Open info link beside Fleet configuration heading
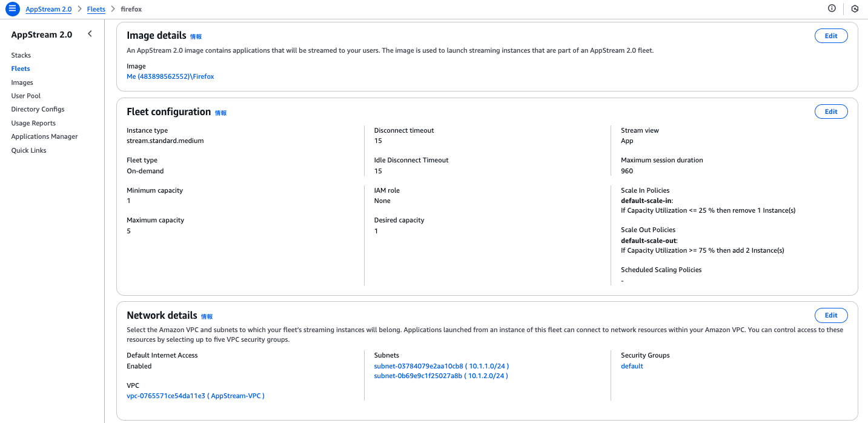The width and height of the screenshot is (868, 423). click(x=220, y=113)
